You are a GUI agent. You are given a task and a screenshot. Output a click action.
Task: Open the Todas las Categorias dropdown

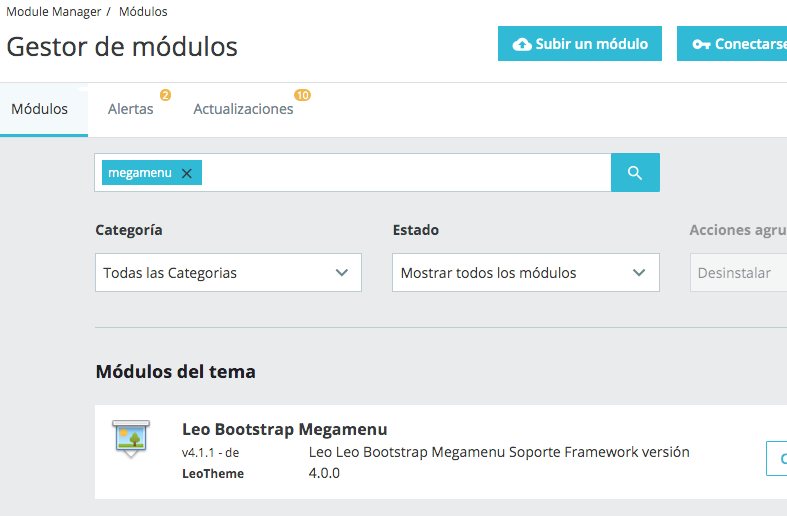(228, 273)
